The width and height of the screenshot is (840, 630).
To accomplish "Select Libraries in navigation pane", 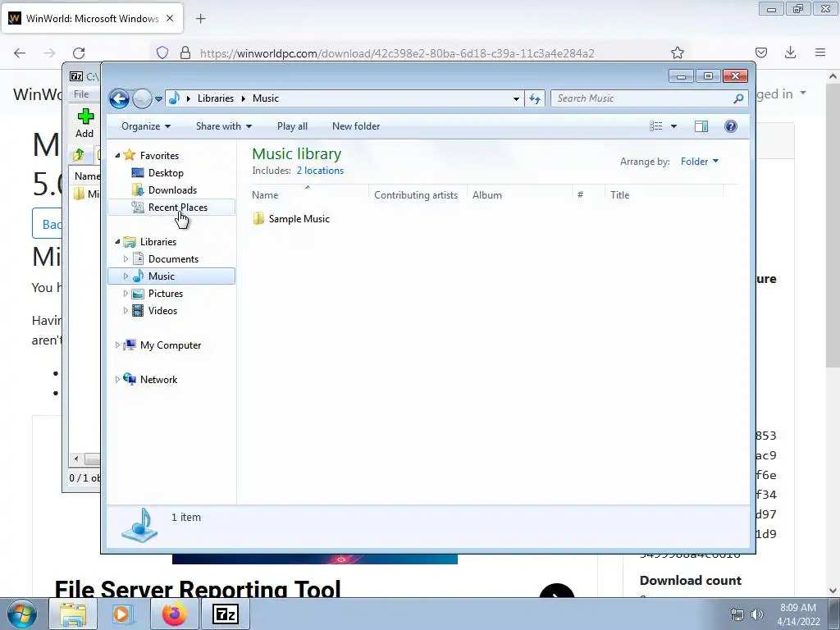I will coord(158,242).
